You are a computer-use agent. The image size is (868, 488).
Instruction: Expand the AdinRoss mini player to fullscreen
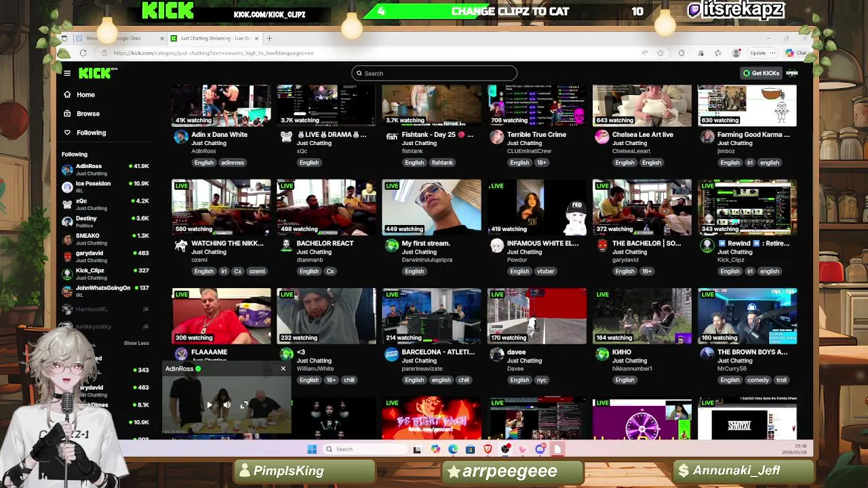(245, 405)
